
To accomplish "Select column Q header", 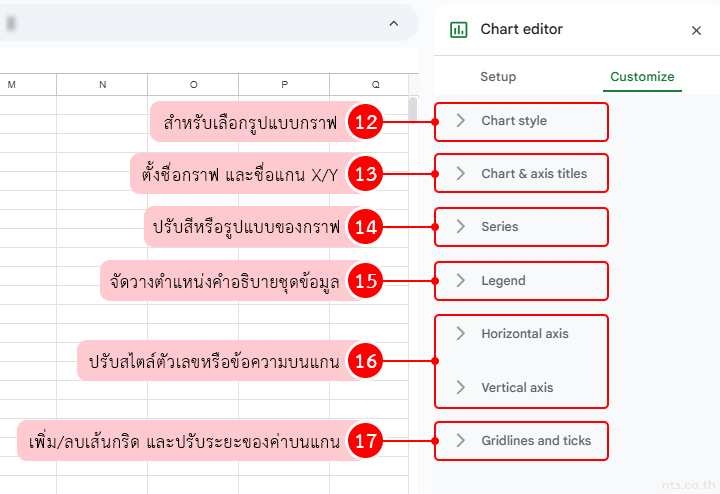I will [x=375, y=85].
